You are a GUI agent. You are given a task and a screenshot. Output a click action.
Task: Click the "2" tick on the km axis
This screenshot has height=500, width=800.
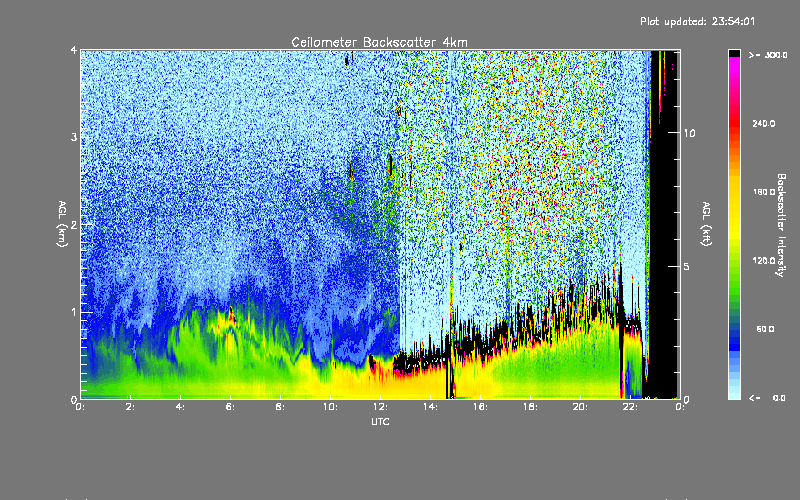click(x=74, y=225)
